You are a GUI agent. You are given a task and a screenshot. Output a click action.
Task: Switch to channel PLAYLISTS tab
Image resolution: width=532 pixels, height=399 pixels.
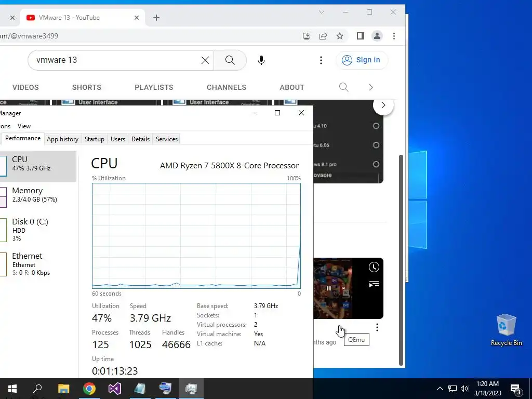[x=154, y=87]
